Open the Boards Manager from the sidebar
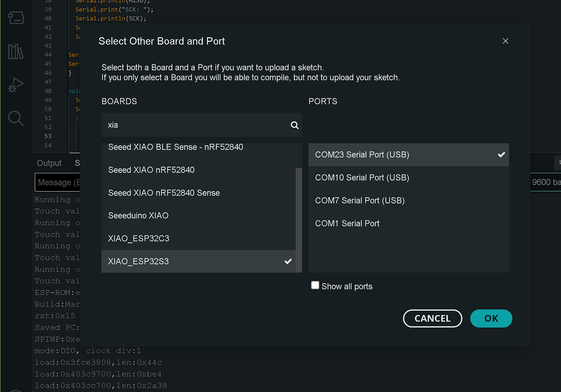The height and width of the screenshot is (392, 561). (x=15, y=17)
